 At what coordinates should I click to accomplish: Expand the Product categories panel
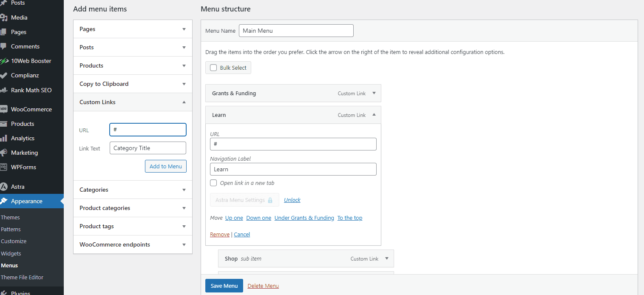point(184,208)
